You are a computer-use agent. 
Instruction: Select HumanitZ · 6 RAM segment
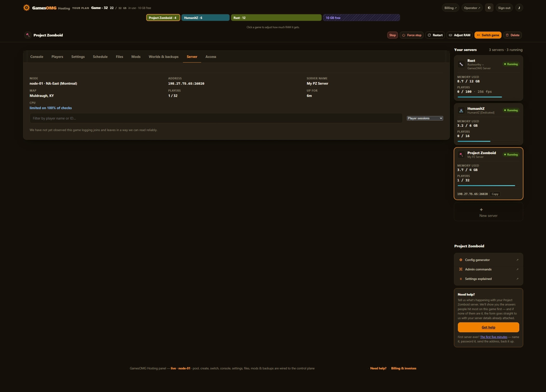[205, 18]
